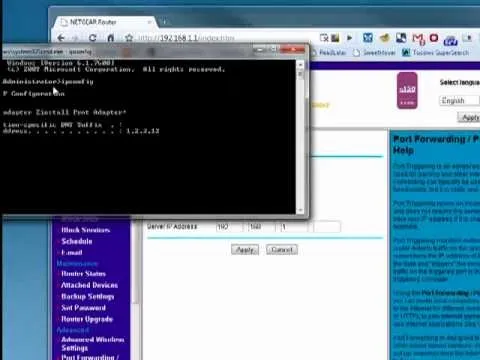Screen dimensions: 480x360
Task: Click the browser back arrow
Action: pos(61,38)
